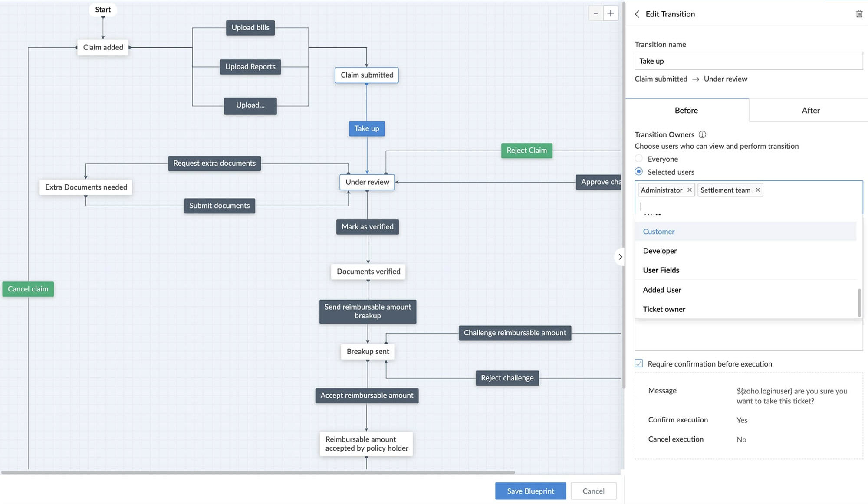Switch to the After tab

point(810,110)
